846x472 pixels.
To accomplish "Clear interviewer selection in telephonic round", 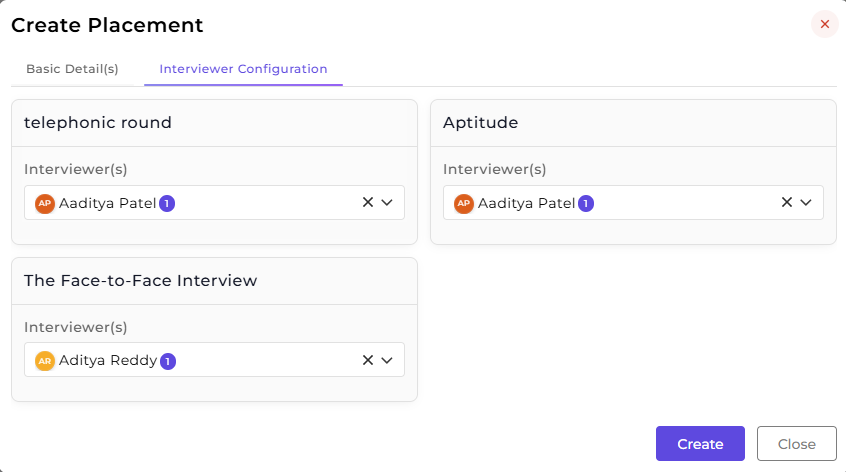I will [x=368, y=202].
